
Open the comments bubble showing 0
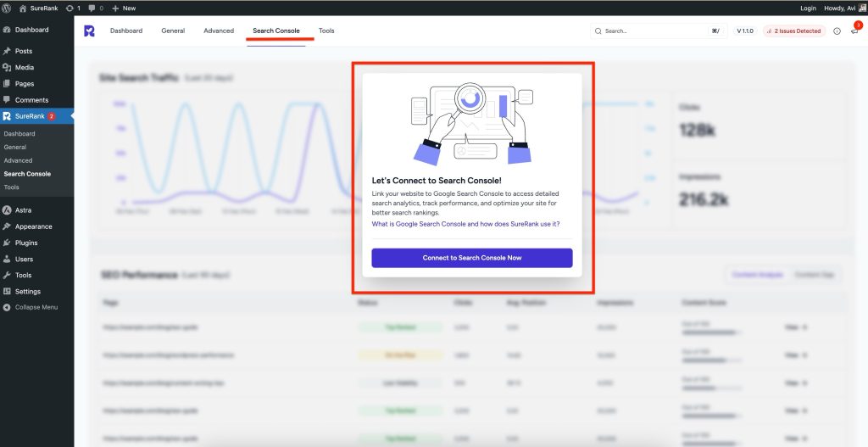pos(96,8)
